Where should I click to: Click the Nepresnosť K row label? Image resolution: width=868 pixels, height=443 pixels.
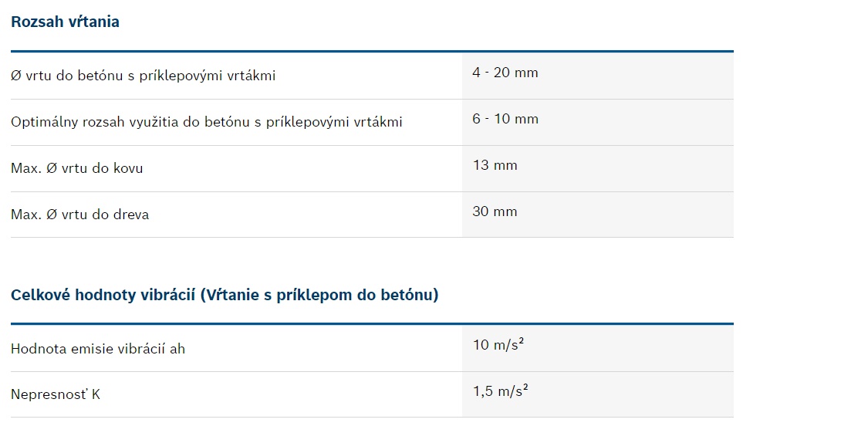56,394
